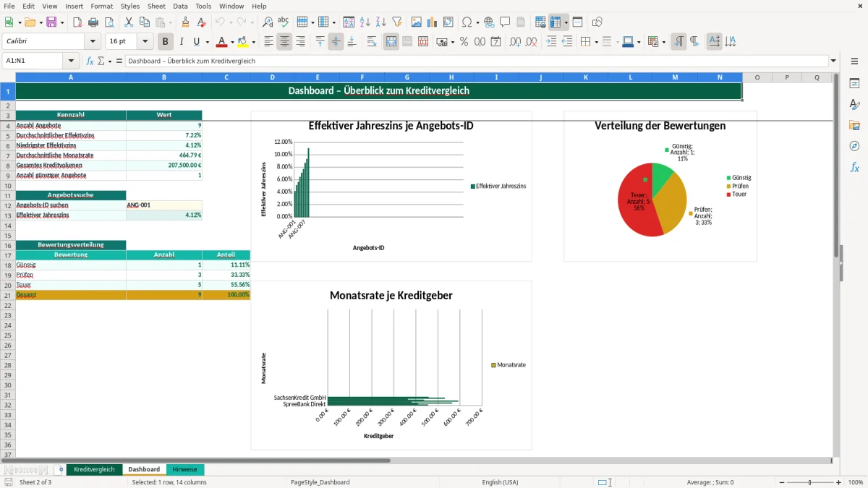Toggle AutoFilter funnel icon
This screenshot has width=868, height=488.
[396, 22]
